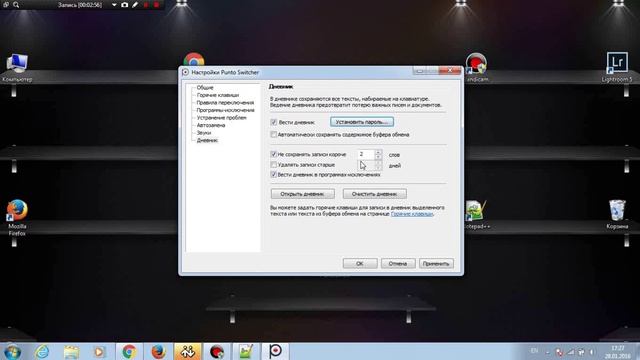
Task: Open Google Chrome from the taskbar
Action: point(129,351)
